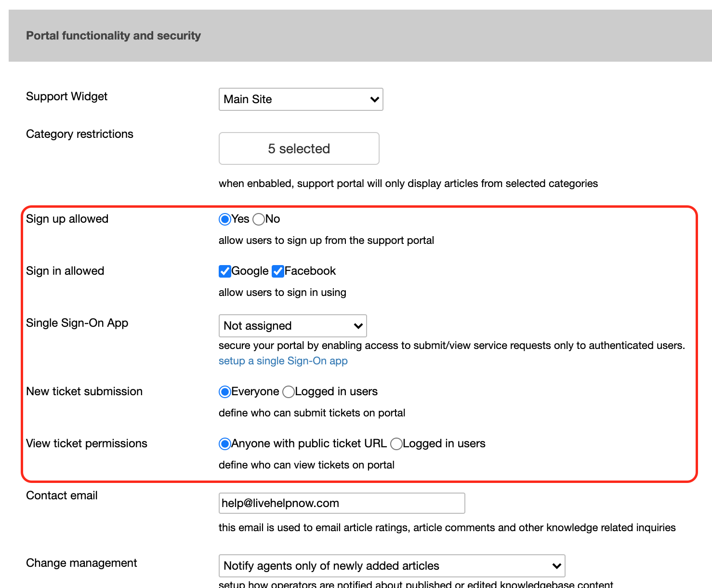The width and height of the screenshot is (712, 588).
Task: Open the setup a single Sign-On app link
Action: (x=283, y=361)
